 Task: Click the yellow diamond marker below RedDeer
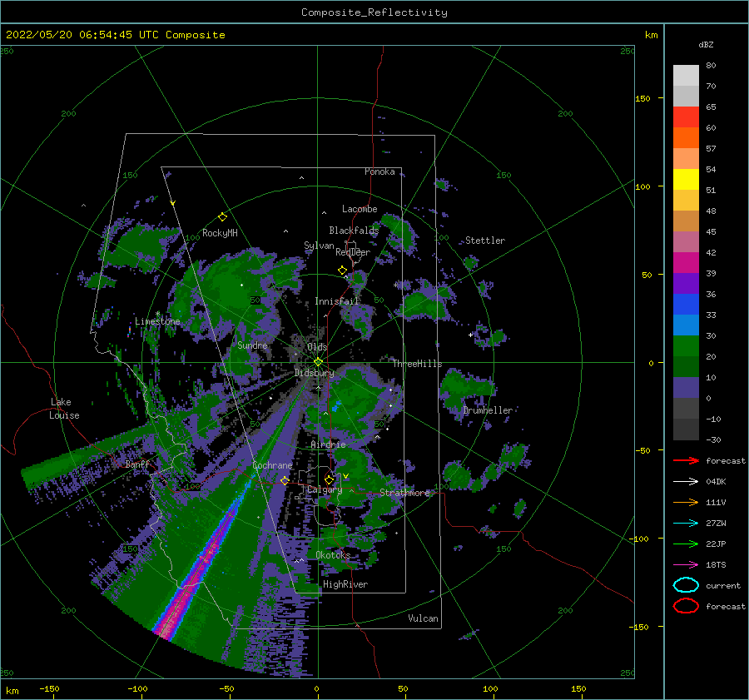(342, 271)
